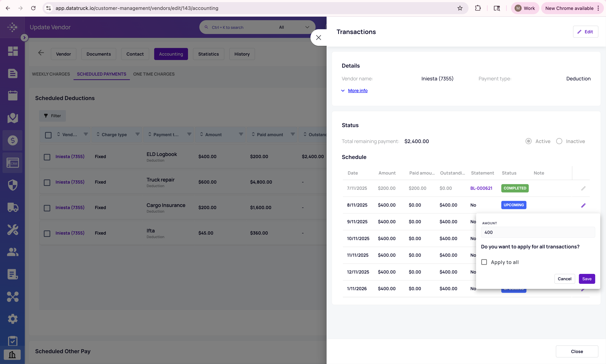Sort by the Vendor column arrows
606x364 pixels.
pos(58,134)
